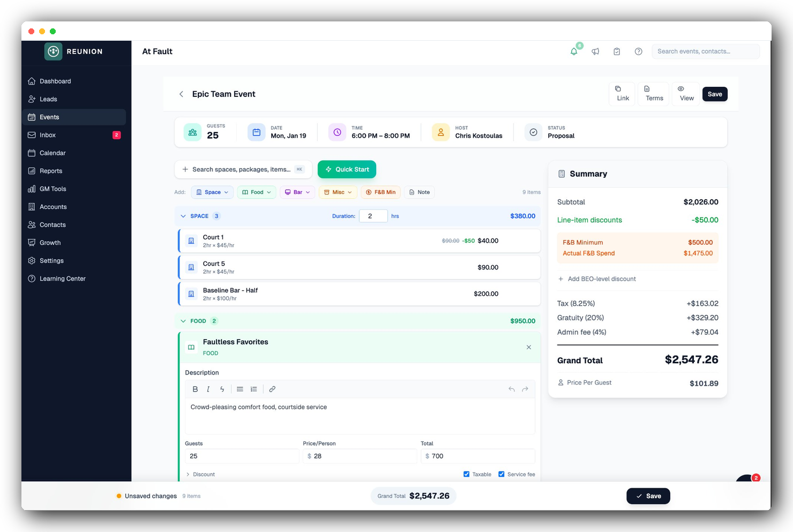Navigate to Reports in the sidebar

(51, 170)
